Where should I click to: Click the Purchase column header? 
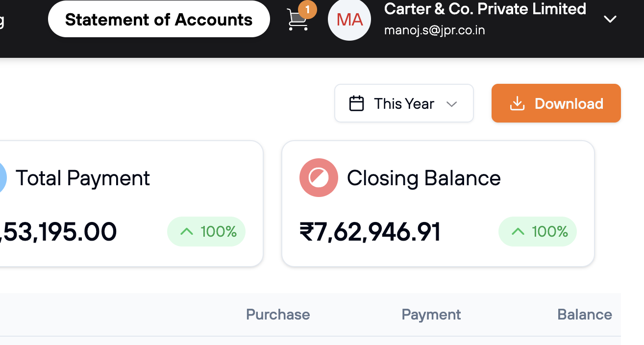[x=278, y=315]
